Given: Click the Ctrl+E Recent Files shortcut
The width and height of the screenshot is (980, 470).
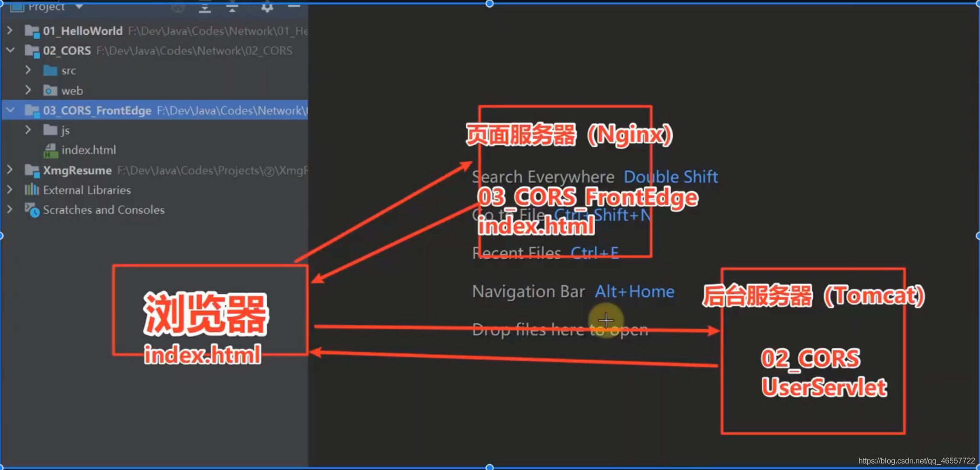Looking at the screenshot, I should tap(595, 253).
